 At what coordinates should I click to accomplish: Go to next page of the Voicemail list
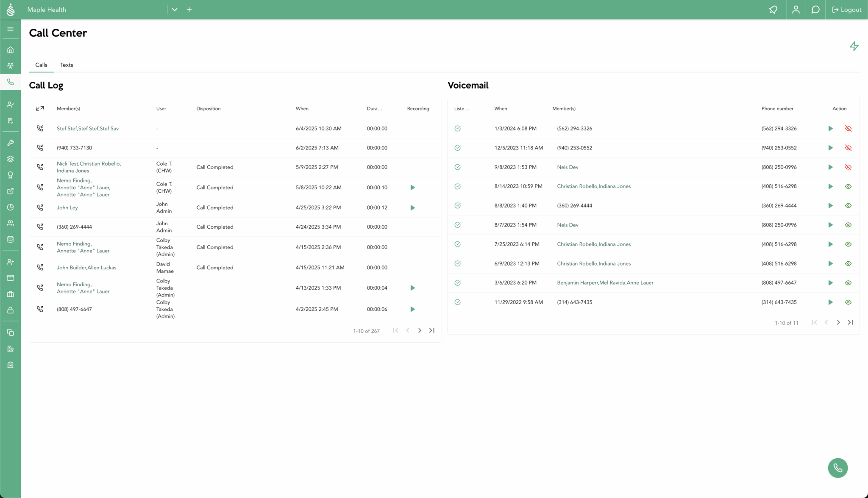click(x=838, y=322)
